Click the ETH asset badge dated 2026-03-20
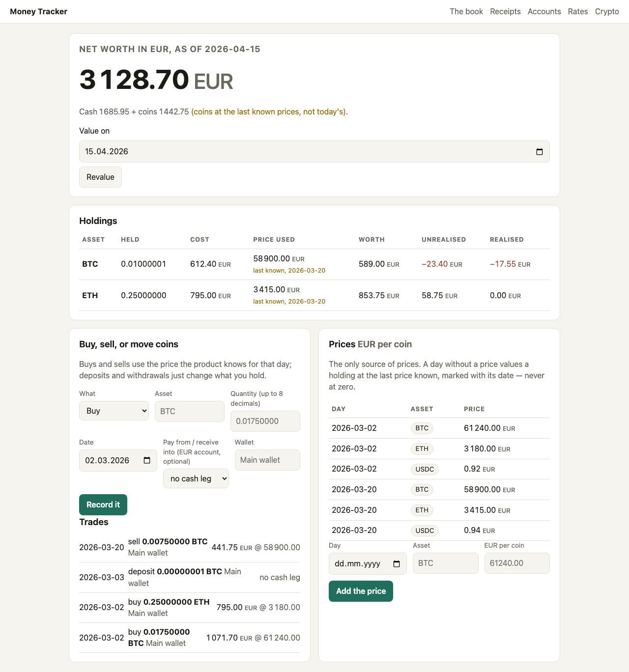The image size is (629, 672). click(x=422, y=510)
